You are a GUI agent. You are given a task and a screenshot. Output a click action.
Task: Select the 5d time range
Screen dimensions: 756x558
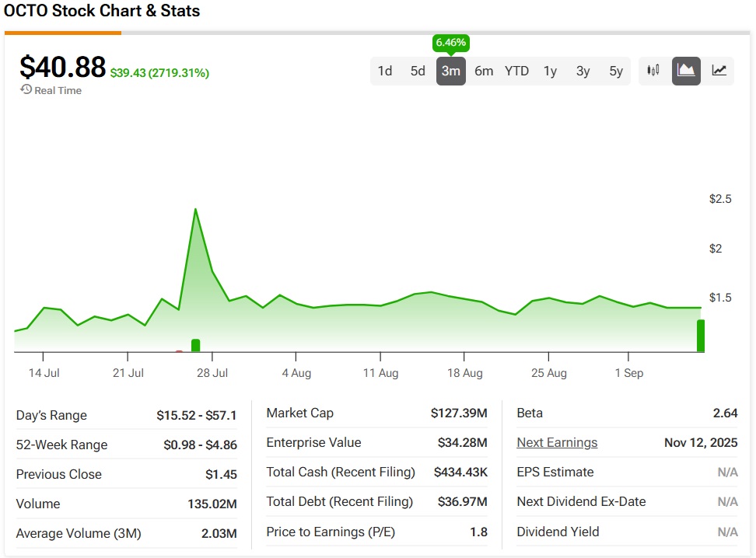(418, 71)
